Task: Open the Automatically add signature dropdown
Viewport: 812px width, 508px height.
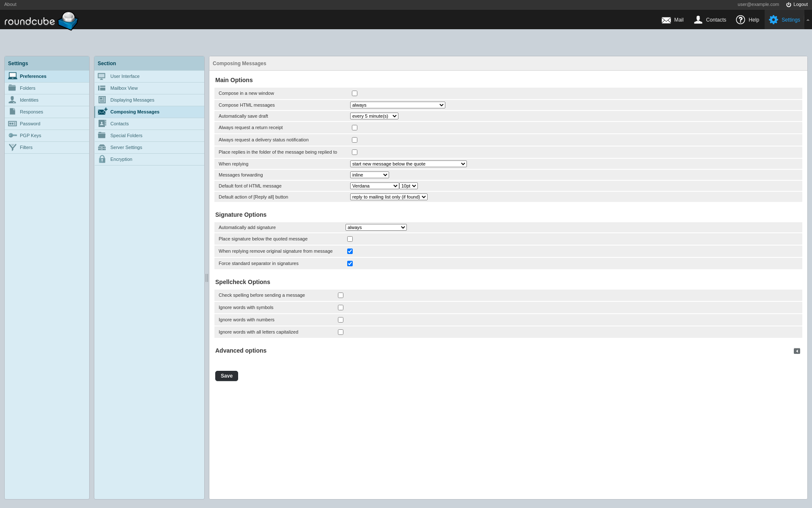Action: (376, 227)
